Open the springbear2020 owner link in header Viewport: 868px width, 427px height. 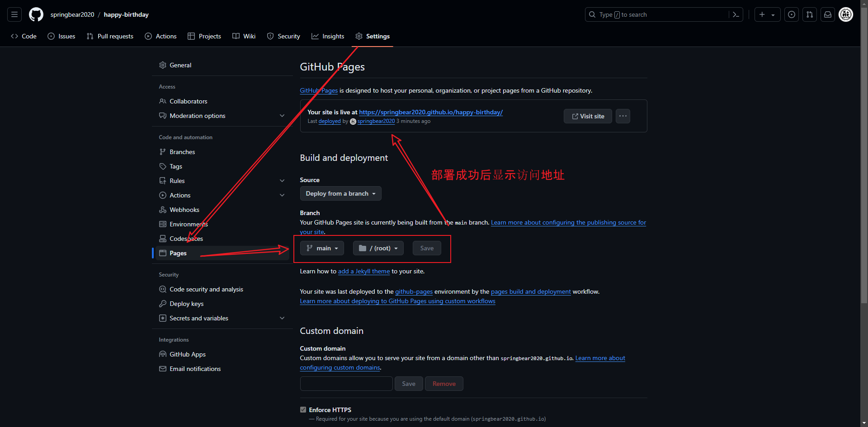click(72, 14)
